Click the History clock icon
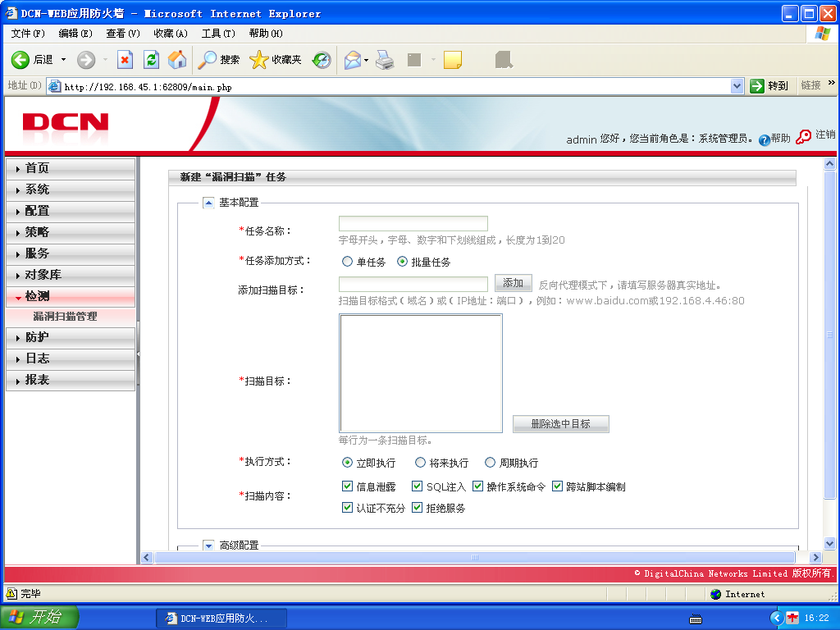 pos(322,60)
